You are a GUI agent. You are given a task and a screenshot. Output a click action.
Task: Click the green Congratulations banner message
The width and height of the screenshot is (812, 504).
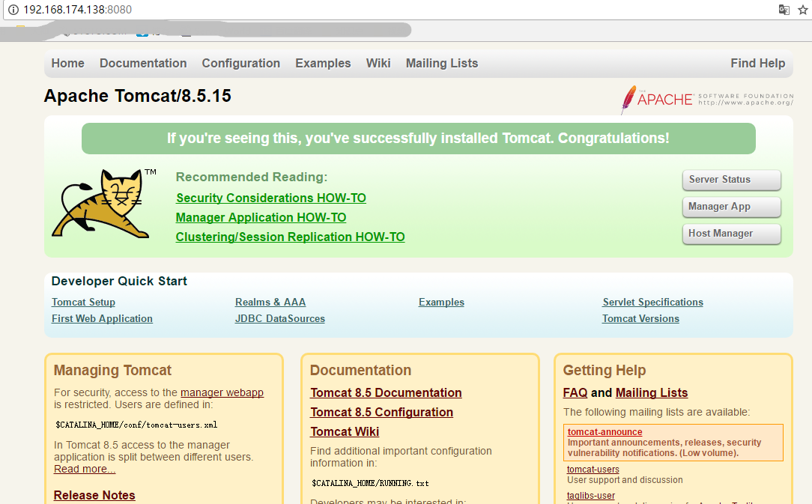[x=419, y=139]
